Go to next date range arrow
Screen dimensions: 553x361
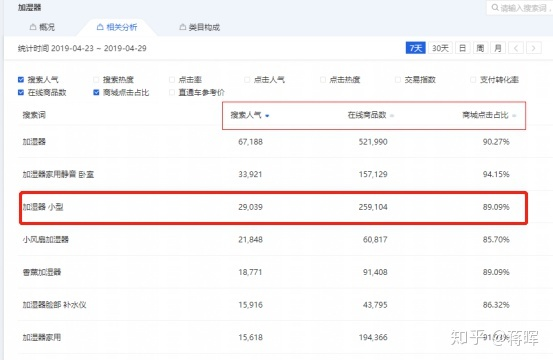pyautogui.click(x=534, y=48)
